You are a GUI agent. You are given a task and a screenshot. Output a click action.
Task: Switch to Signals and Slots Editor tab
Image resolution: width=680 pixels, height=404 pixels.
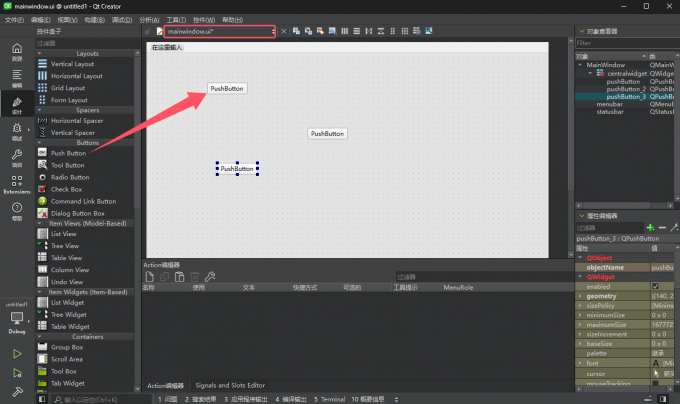tap(230, 385)
